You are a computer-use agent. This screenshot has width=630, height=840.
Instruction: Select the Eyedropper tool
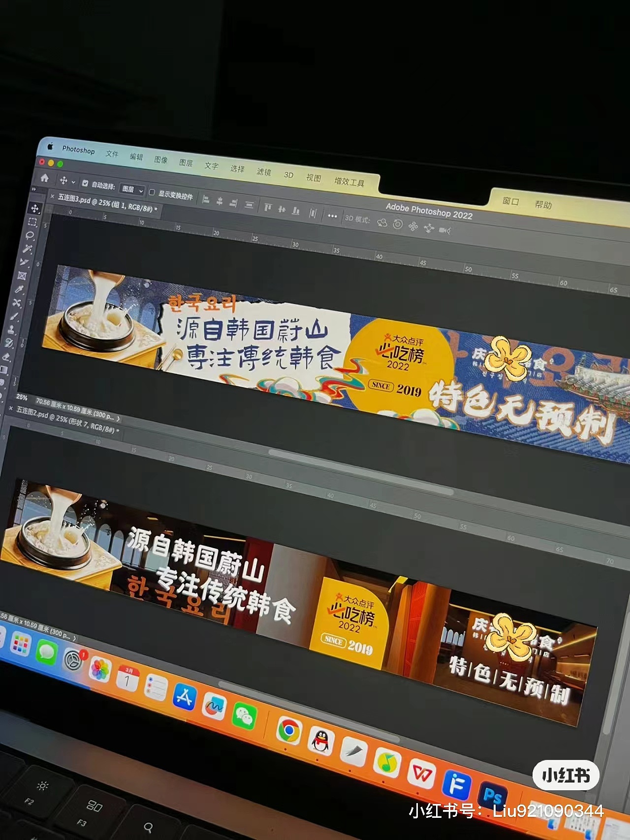(20, 289)
